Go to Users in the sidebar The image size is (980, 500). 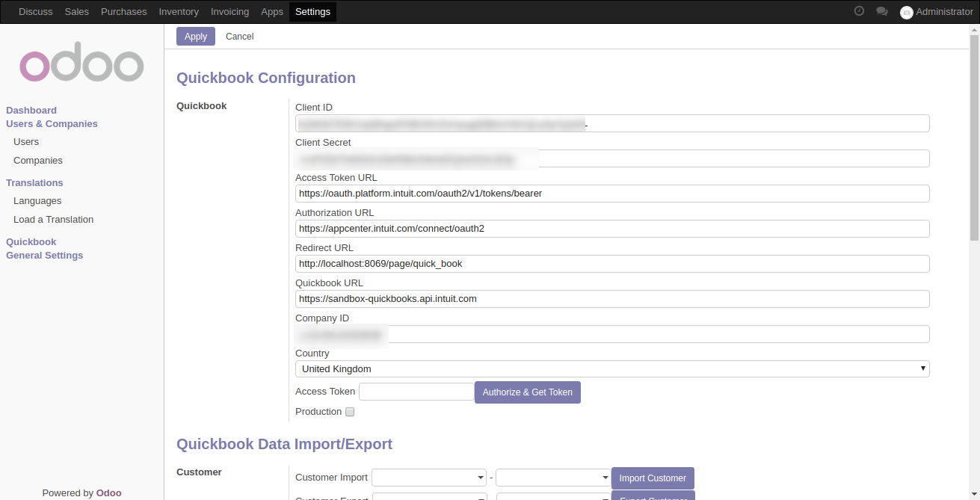coord(26,141)
